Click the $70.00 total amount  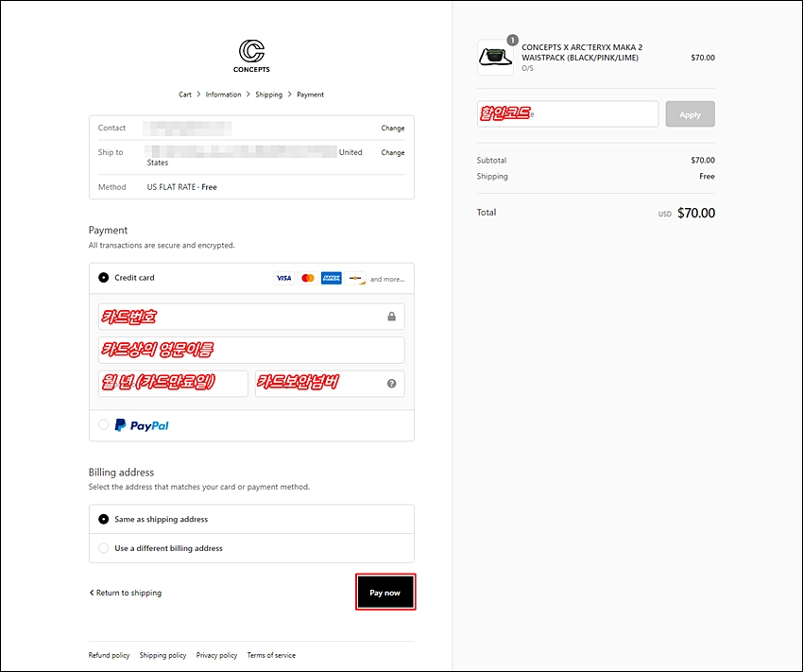point(696,213)
